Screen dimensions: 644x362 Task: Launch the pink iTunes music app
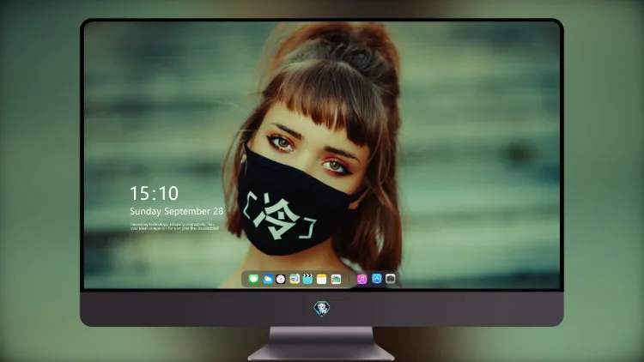pyautogui.click(x=361, y=280)
